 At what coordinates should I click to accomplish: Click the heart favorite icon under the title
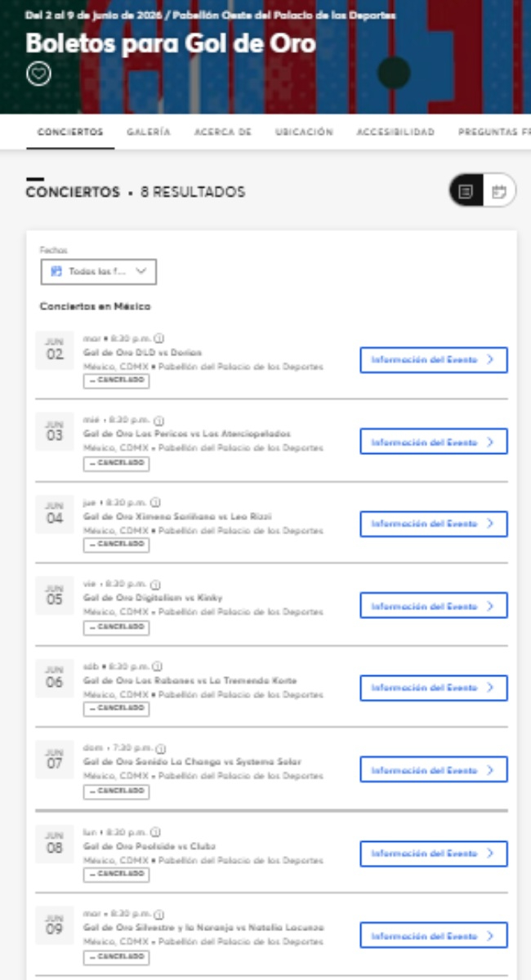[38, 73]
